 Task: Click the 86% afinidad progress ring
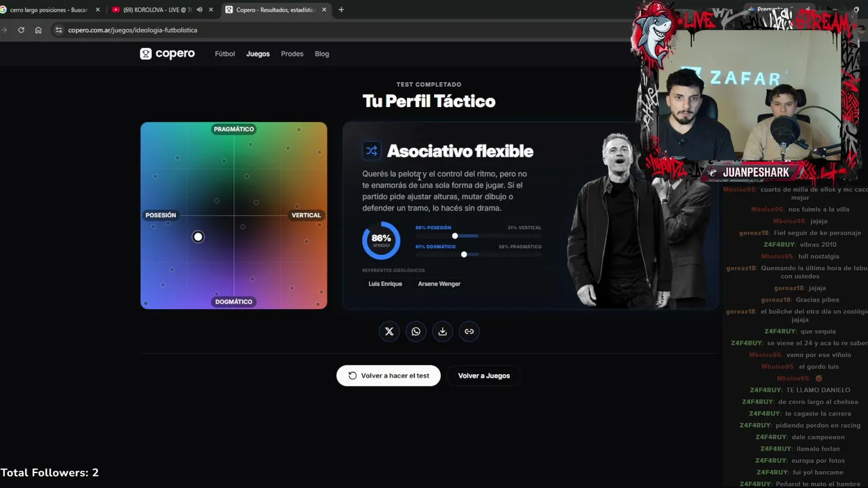point(381,240)
